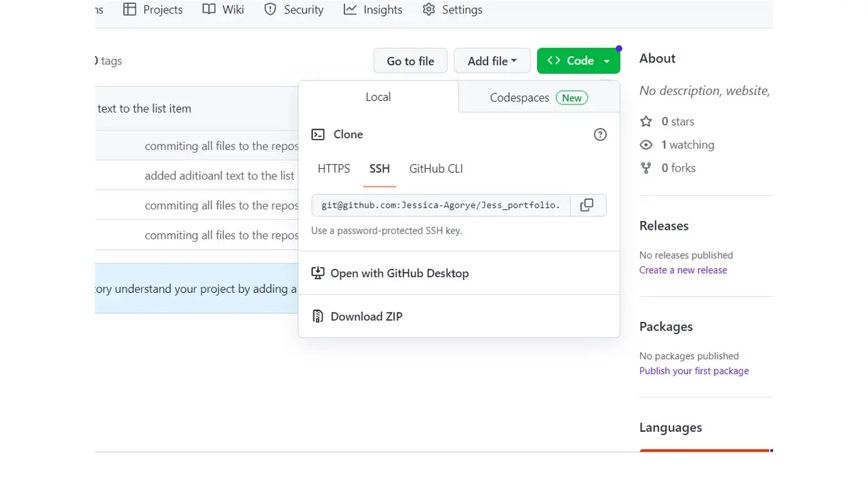Switch to the Codespaces tab
The height and width of the screenshot is (488, 868).
(539, 98)
